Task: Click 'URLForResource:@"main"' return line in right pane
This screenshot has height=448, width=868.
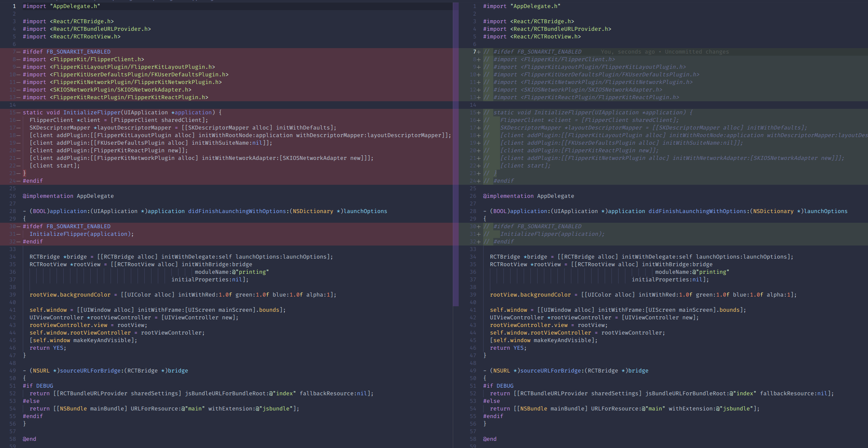Action: tap(625, 409)
